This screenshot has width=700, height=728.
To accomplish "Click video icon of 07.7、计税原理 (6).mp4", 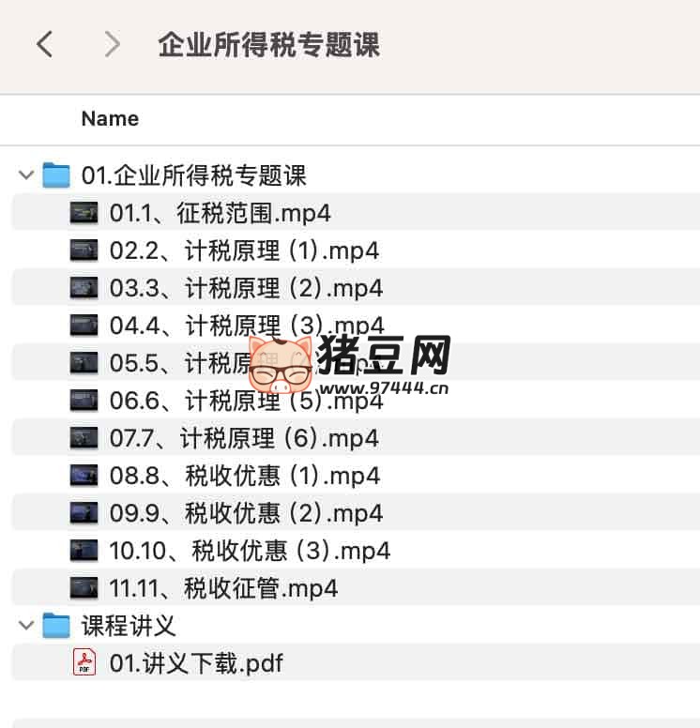I will point(84,438).
